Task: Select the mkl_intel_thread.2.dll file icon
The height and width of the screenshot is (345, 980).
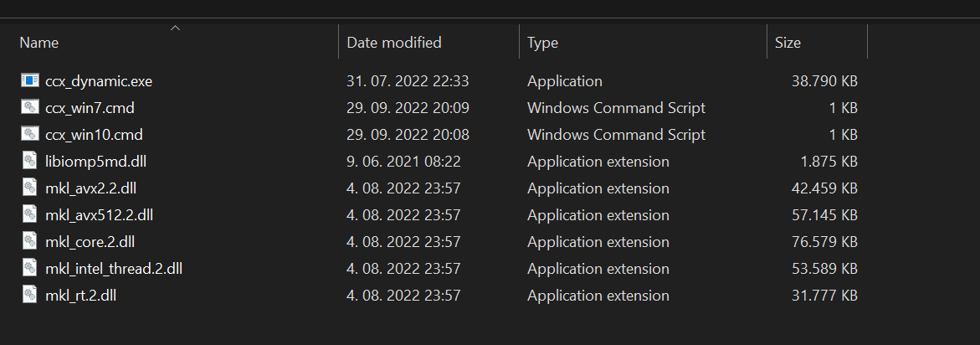Action: [30, 269]
